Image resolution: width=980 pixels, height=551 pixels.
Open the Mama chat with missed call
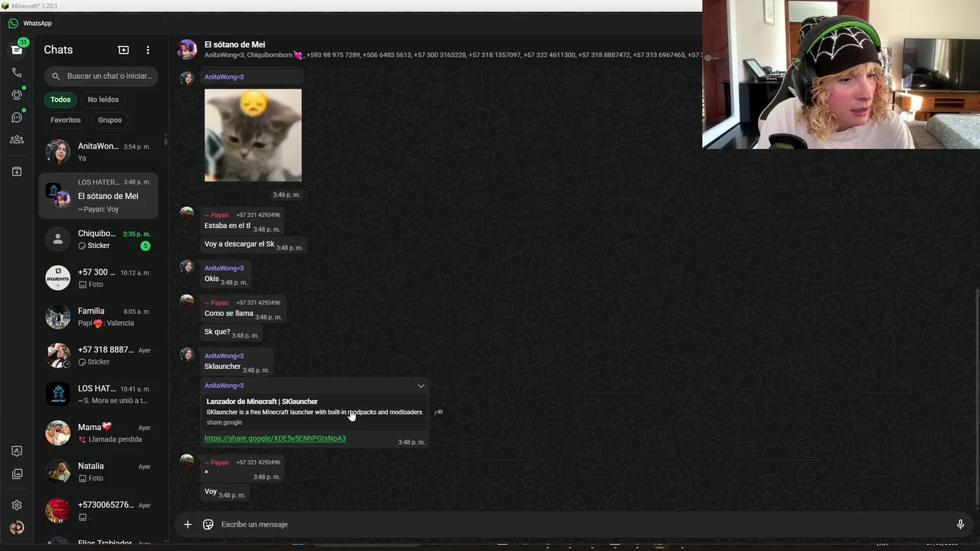point(99,433)
